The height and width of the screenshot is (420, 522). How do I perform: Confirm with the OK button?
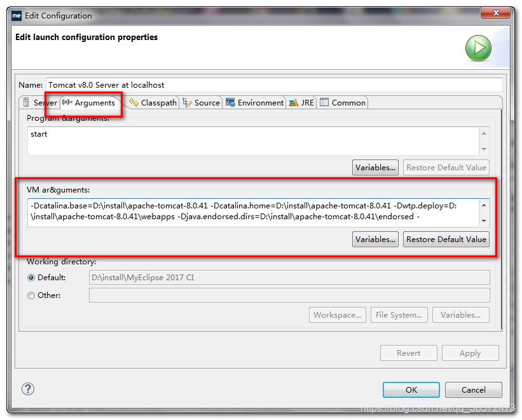coord(411,390)
